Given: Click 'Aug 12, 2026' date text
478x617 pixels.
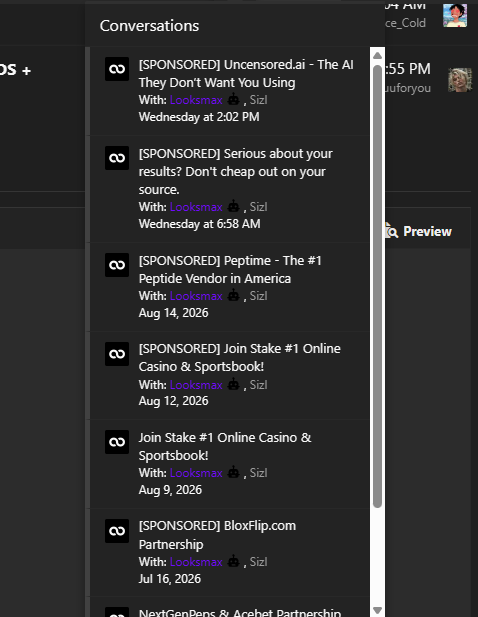Looking at the screenshot, I should [x=173, y=401].
